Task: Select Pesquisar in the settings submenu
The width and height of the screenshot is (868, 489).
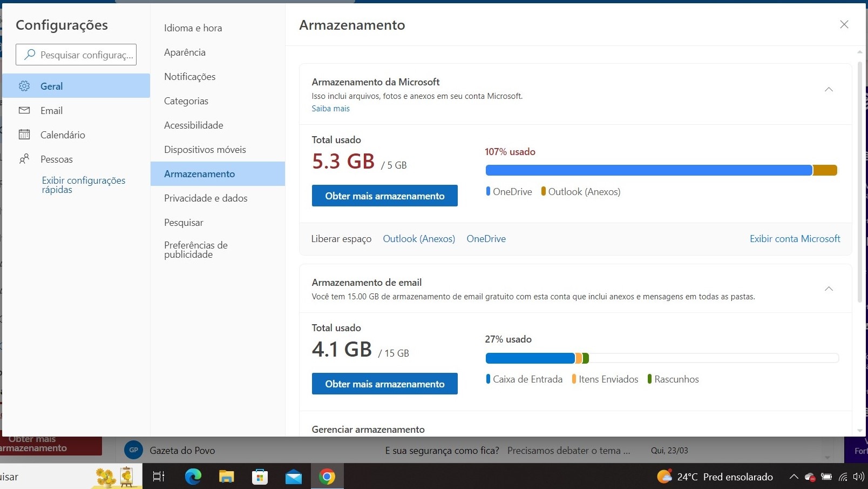Action: pos(218,223)
